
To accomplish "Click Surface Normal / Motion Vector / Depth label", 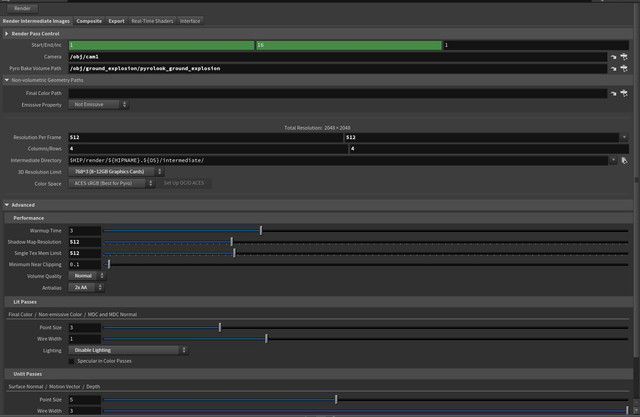I will click(x=54, y=387).
